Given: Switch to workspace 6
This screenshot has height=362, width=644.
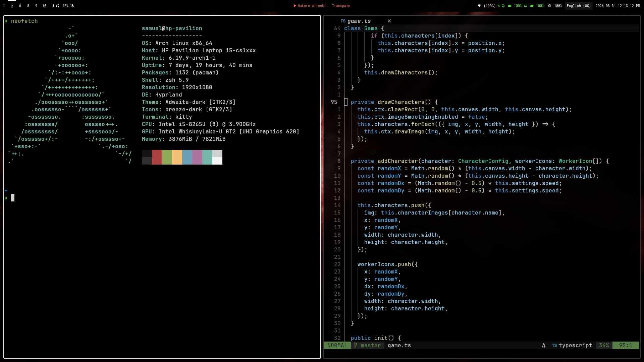Looking at the screenshot, I should (20, 6).
